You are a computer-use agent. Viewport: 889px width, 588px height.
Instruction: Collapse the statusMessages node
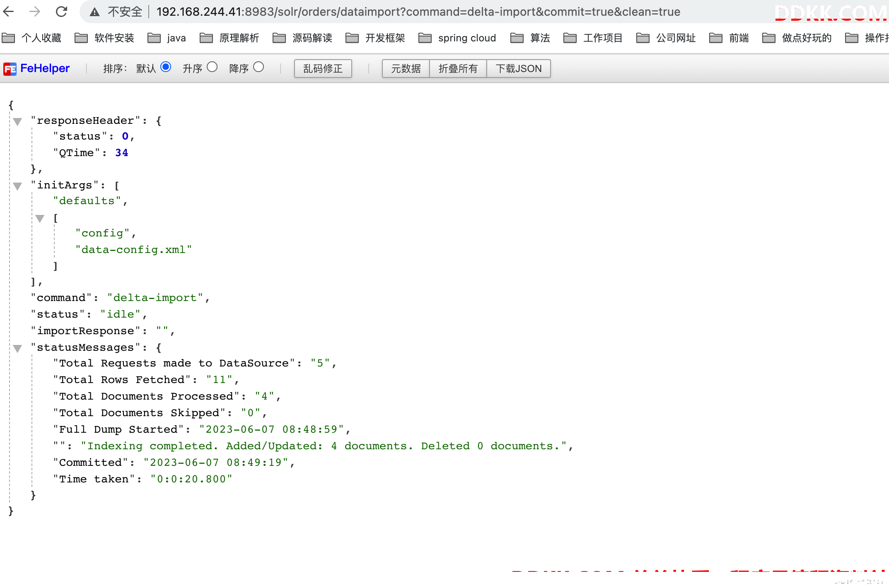pos(17,348)
